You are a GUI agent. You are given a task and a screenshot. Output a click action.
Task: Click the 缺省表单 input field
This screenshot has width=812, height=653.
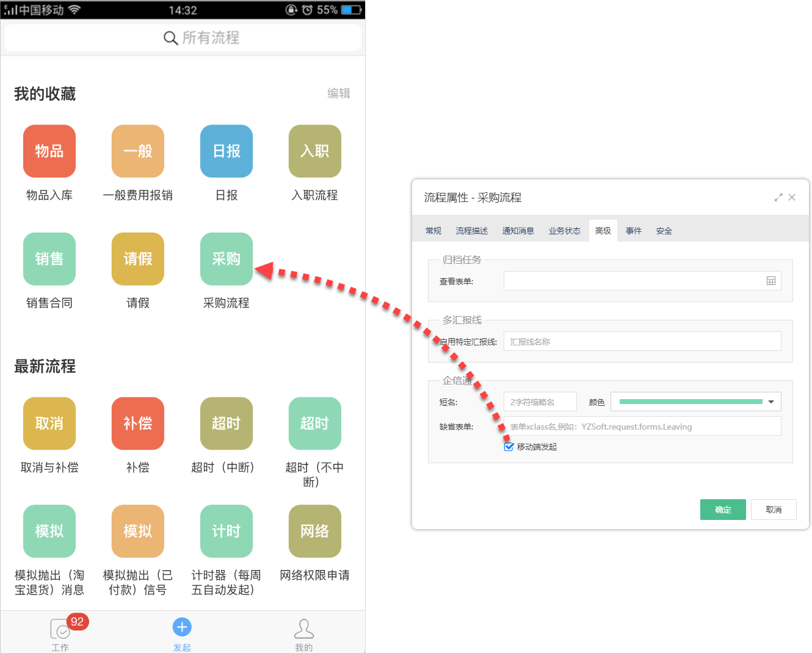tap(642, 426)
